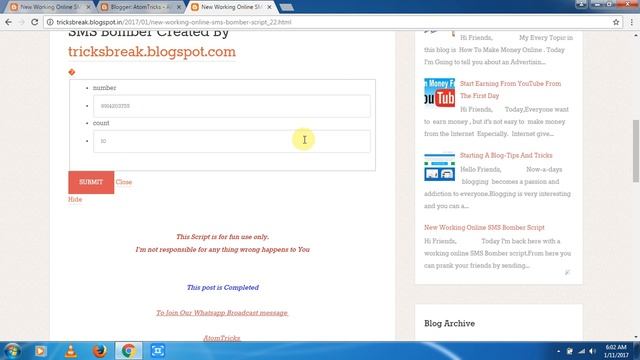Show hidden system tray icons
Image resolution: width=640 pixels, height=360 pixels.
[558, 351]
